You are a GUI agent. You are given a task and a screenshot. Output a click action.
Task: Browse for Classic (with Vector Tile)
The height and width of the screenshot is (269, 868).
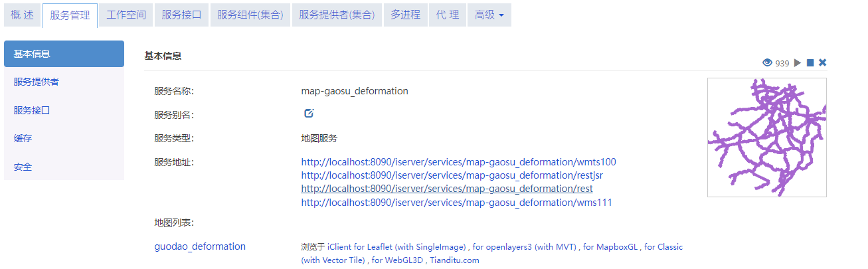[491, 254]
